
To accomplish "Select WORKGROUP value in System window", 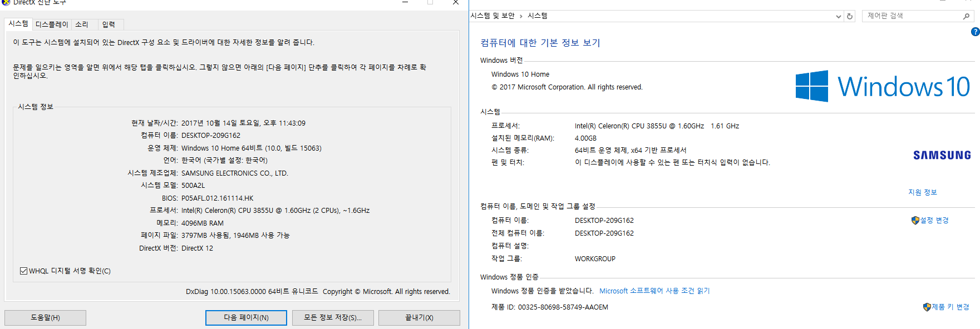I will click(x=595, y=259).
